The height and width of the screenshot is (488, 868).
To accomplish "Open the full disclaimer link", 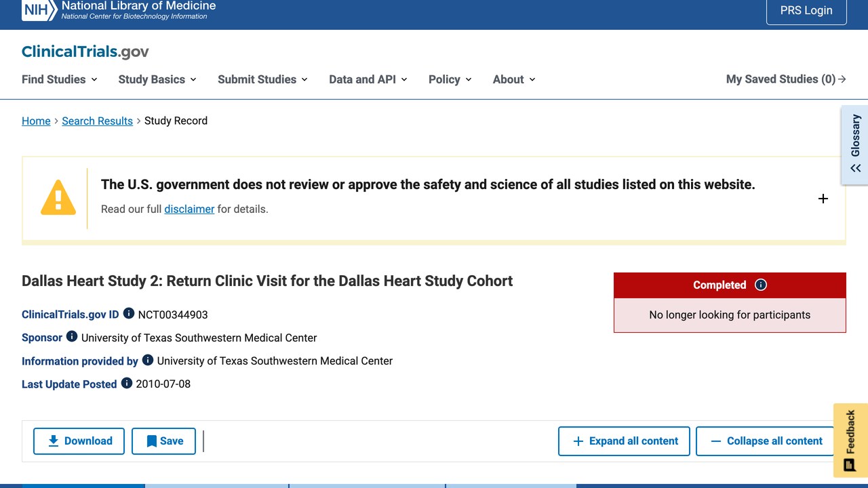I will click(x=189, y=209).
